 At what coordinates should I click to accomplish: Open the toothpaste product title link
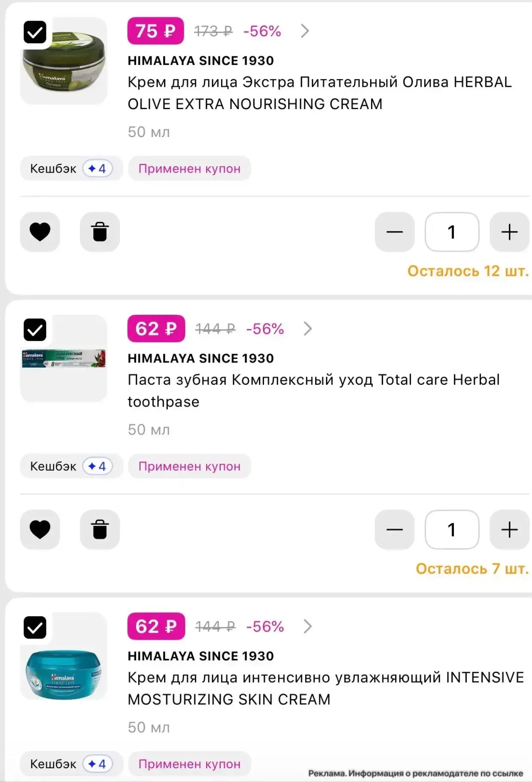coord(313,390)
